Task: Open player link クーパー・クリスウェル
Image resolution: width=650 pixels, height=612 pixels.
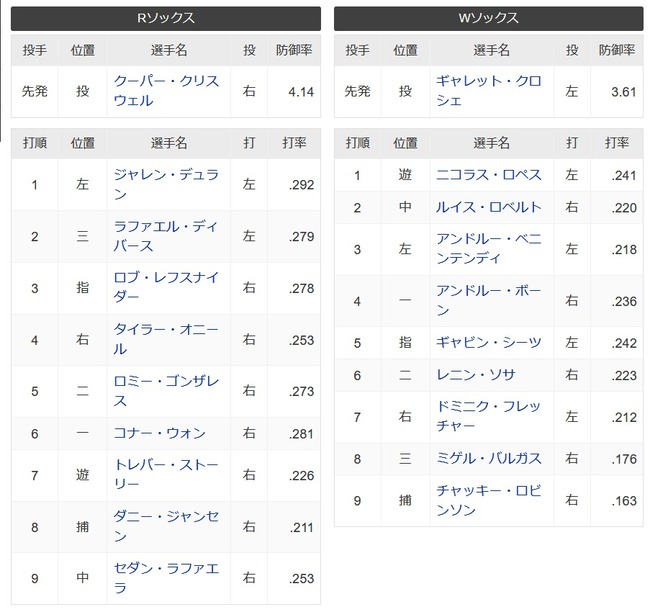Action: (166, 91)
